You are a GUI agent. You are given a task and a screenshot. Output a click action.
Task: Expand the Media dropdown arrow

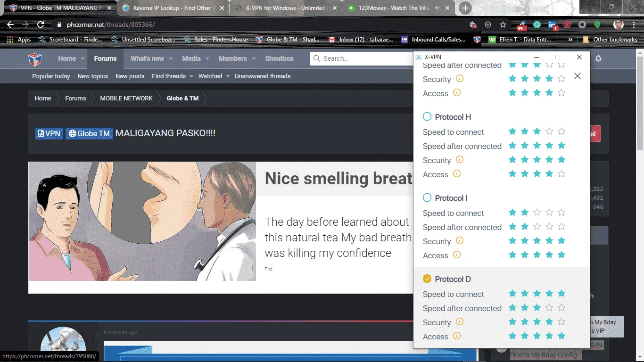(x=207, y=59)
